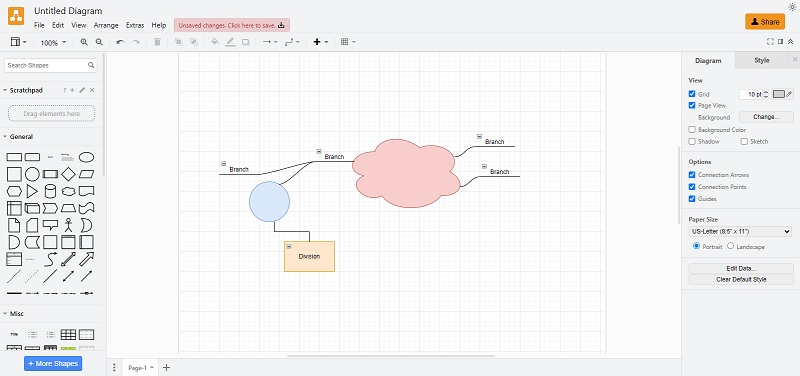Open the Arrange menu

[106, 25]
